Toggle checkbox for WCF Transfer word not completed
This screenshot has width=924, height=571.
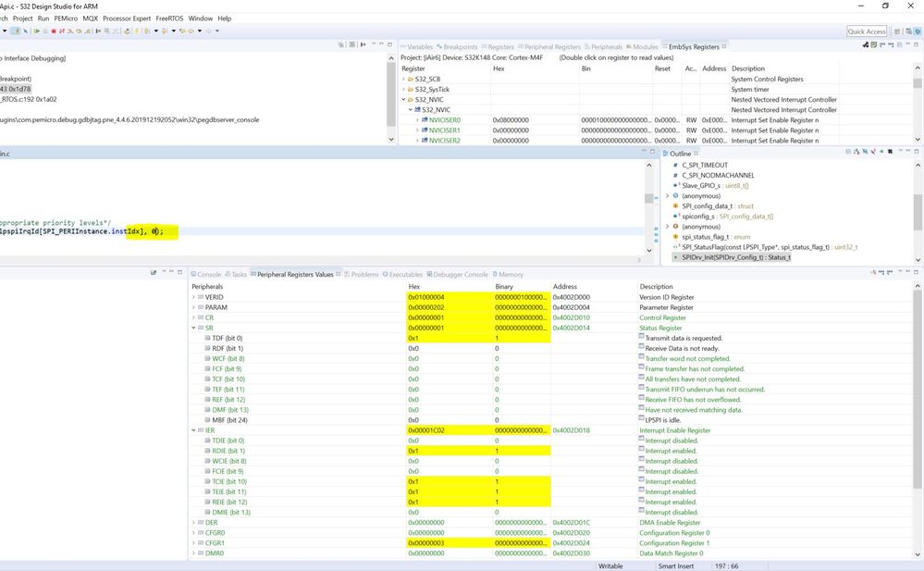pos(641,358)
